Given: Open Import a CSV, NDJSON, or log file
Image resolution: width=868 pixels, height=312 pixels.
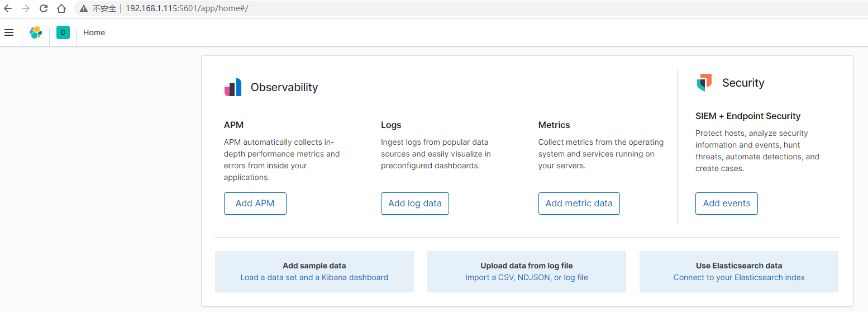Looking at the screenshot, I should click(x=526, y=277).
